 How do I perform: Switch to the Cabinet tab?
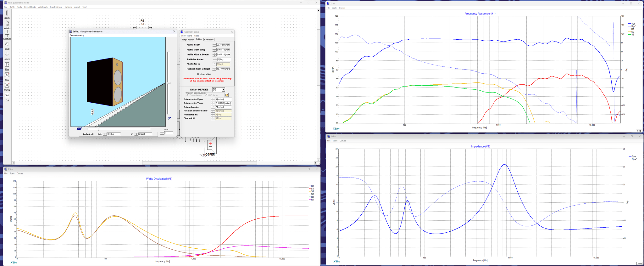pyautogui.click(x=199, y=39)
